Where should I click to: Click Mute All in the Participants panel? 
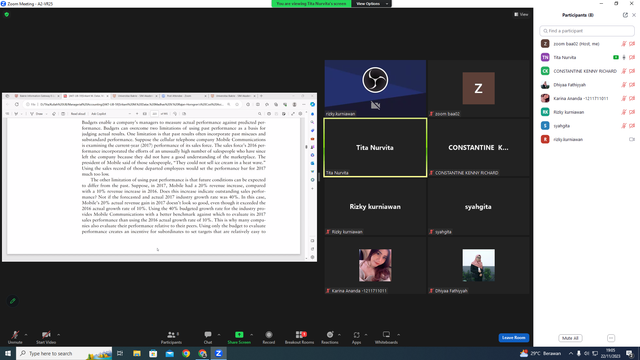coord(570,338)
